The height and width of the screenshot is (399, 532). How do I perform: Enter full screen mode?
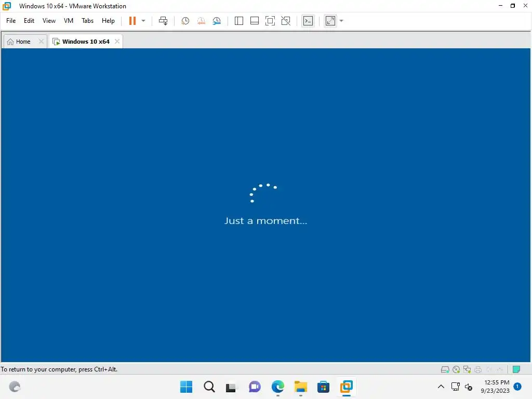270,21
